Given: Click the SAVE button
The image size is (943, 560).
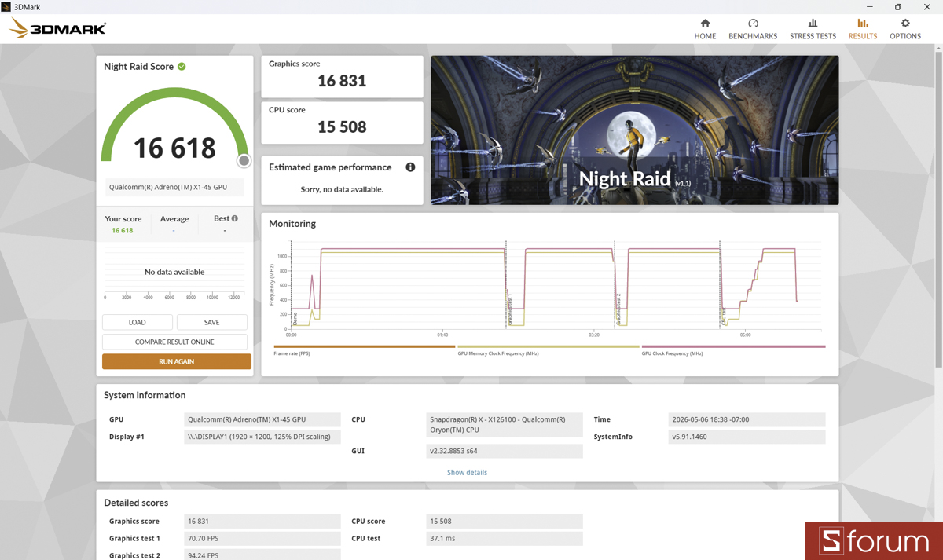Looking at the screenshot, I should tap(212, 322).
